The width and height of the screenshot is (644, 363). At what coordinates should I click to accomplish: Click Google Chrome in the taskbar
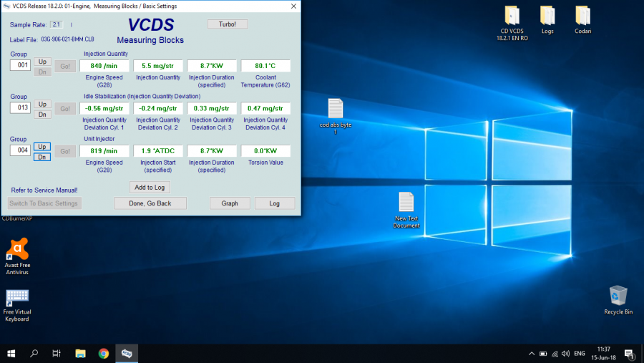[x=104, y=354]
